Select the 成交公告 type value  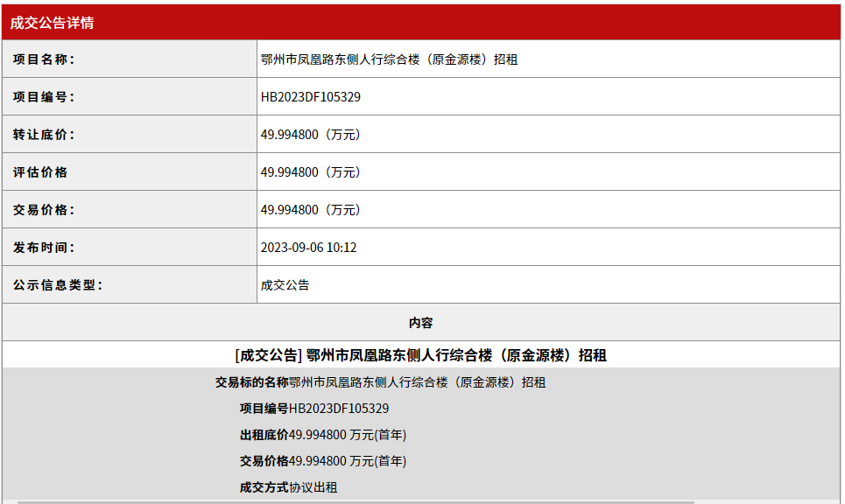click(285, 285)
